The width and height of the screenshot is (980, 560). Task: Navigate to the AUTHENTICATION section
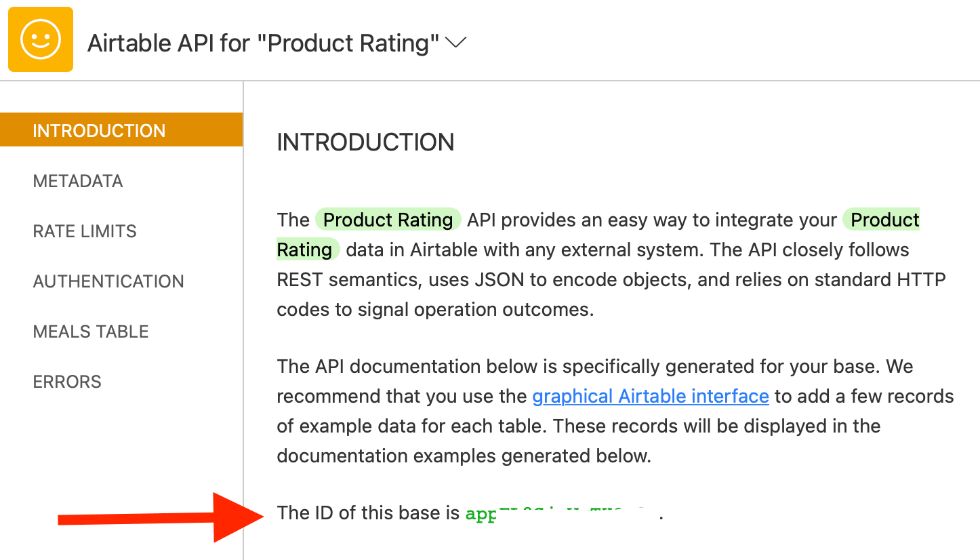(x=108, y=281)
